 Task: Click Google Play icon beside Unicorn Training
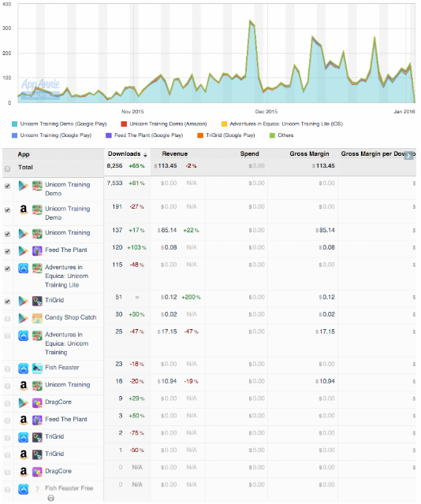(23, 234)
